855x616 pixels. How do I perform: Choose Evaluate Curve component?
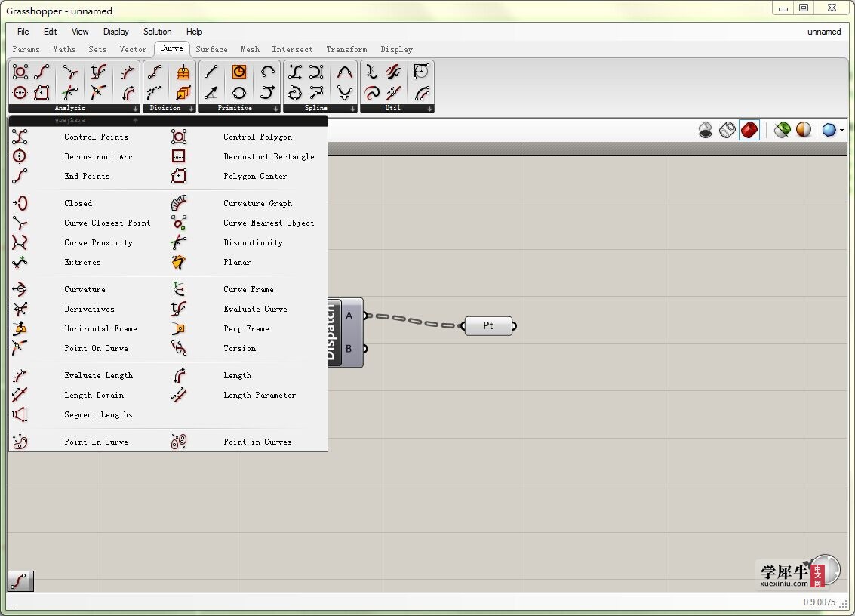(x=248, y=310)
